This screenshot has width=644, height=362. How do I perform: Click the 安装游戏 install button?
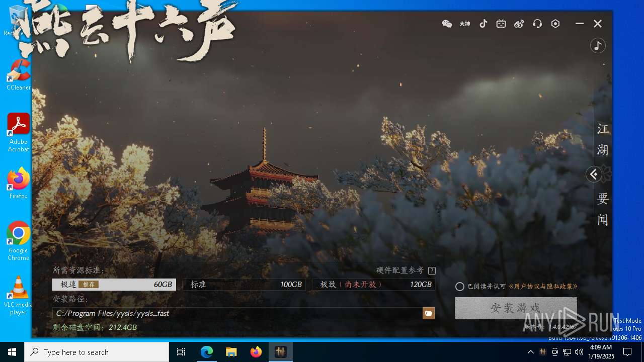pos(516,308)
